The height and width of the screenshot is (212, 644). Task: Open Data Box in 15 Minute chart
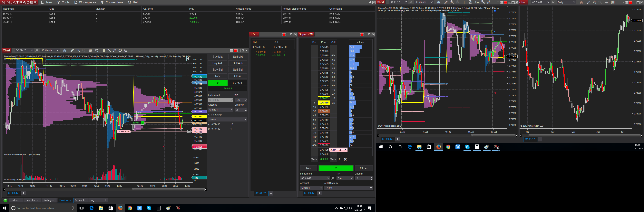[96, 50]
